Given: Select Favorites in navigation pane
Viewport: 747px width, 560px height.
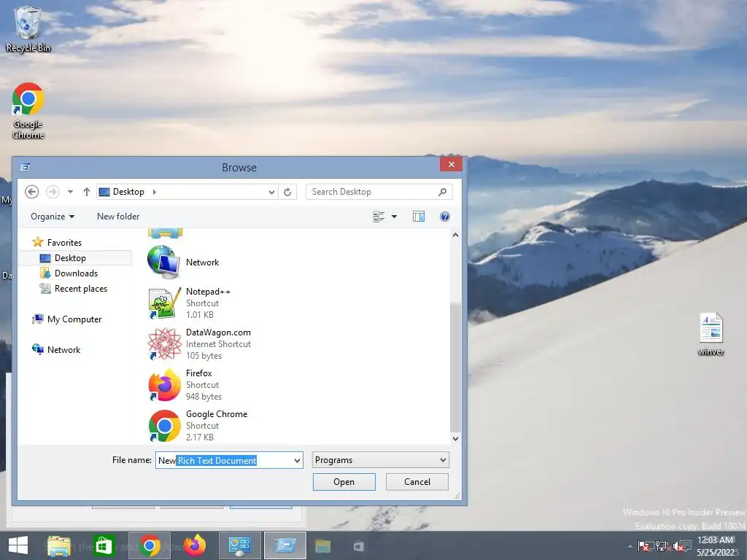Looking at the screenshot, I should point(57,242).
